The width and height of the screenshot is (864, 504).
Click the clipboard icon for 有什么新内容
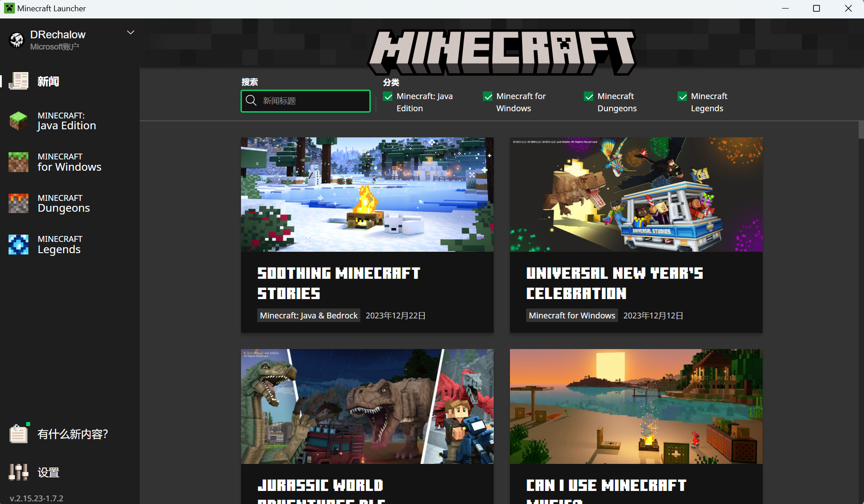pyautogui.click(x=19, y=433)
